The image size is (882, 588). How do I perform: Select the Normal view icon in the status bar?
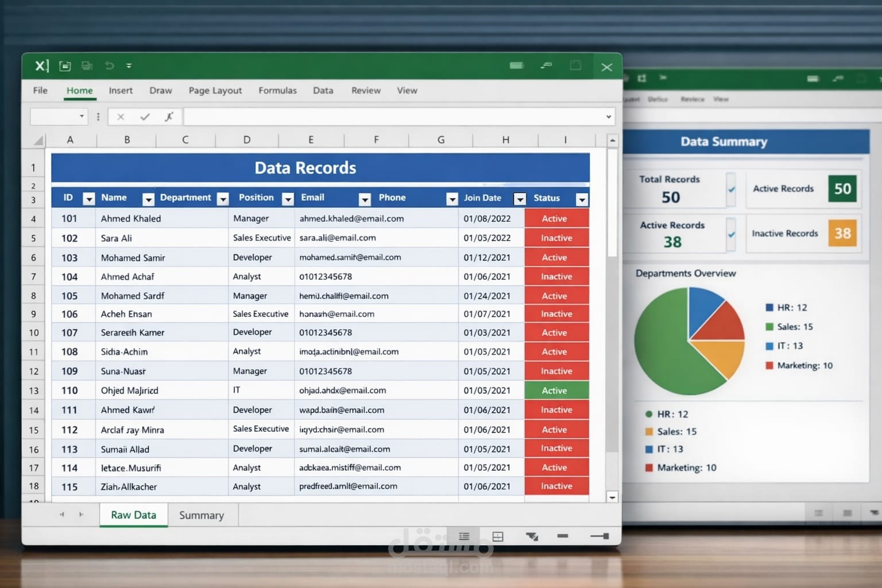tap(463, 536)
